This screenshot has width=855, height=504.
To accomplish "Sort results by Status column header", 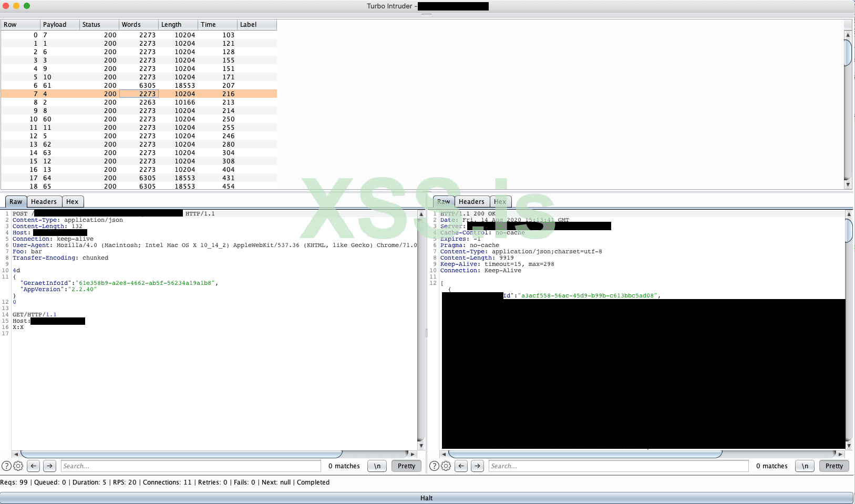I will (99, 25).
